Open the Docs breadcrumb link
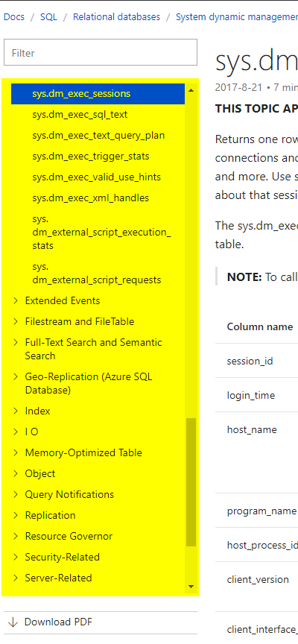 click(14, 17)
